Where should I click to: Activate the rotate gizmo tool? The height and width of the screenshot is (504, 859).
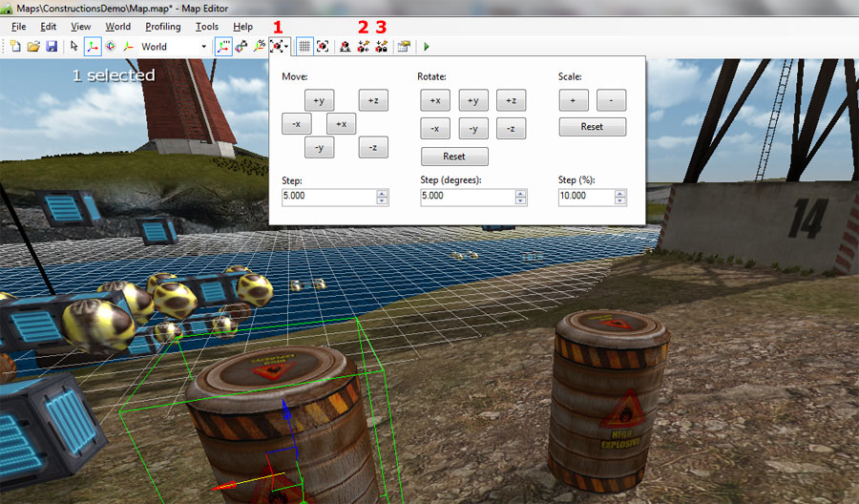coord(110,47)
